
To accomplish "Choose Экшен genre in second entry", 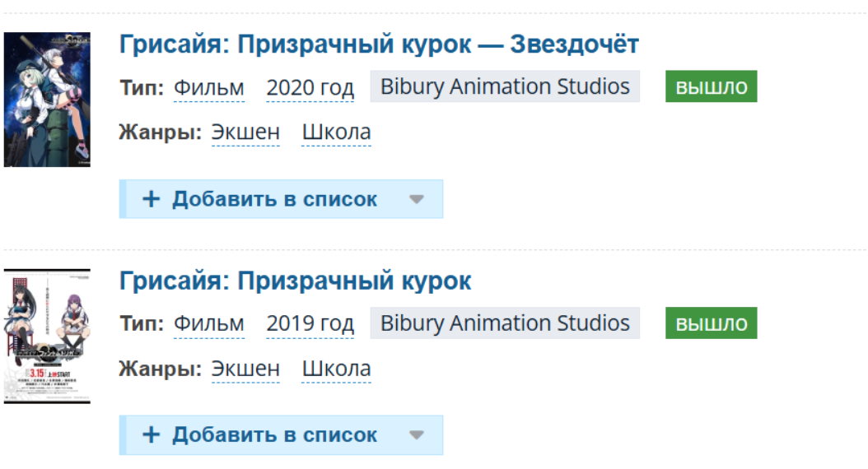I will click(x=245, y=369).
